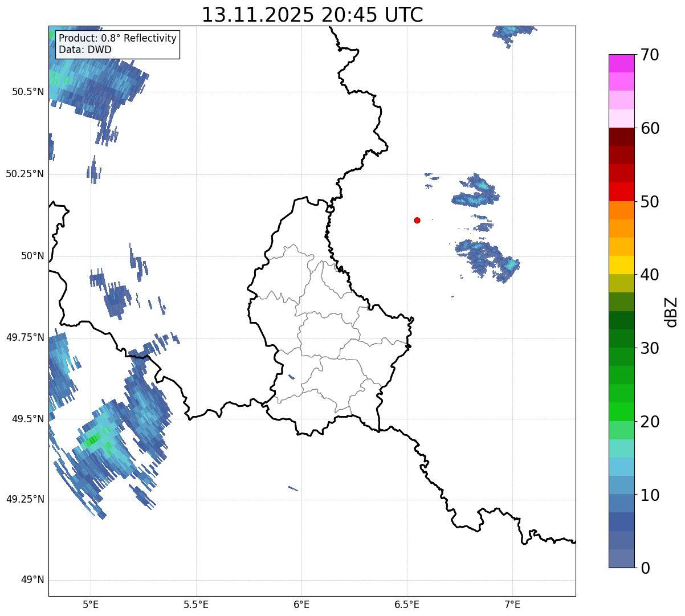Click the green reflectivity core near 49.4°N 5°E

tap(92, 439)
